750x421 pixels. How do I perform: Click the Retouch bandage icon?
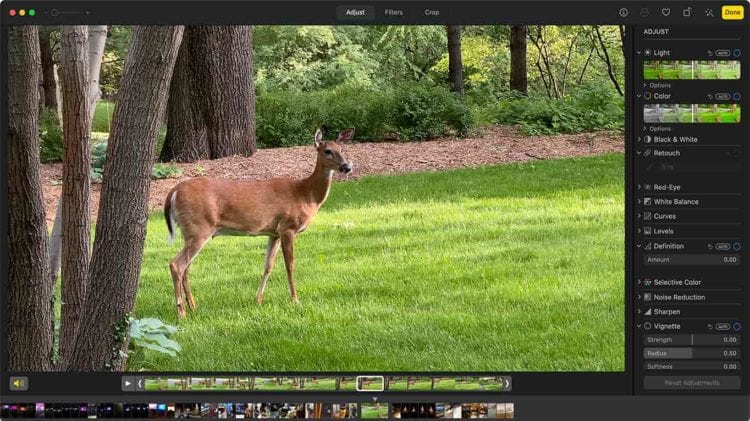647,153
